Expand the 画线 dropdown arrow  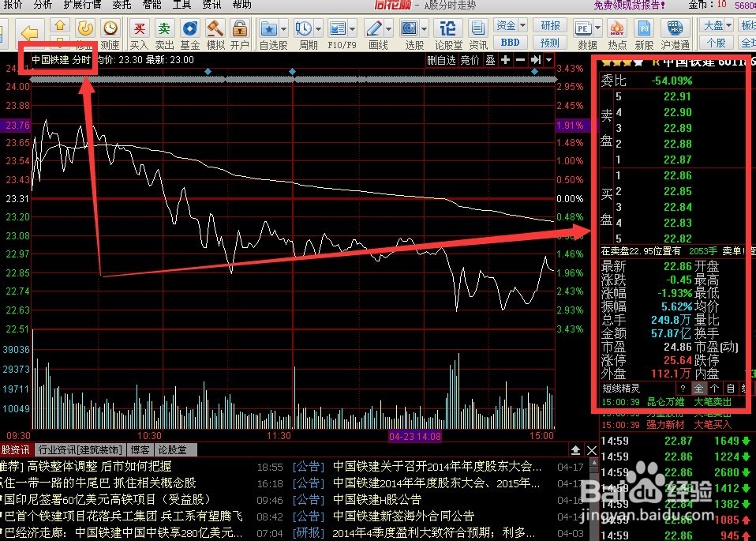click(388, 29)
